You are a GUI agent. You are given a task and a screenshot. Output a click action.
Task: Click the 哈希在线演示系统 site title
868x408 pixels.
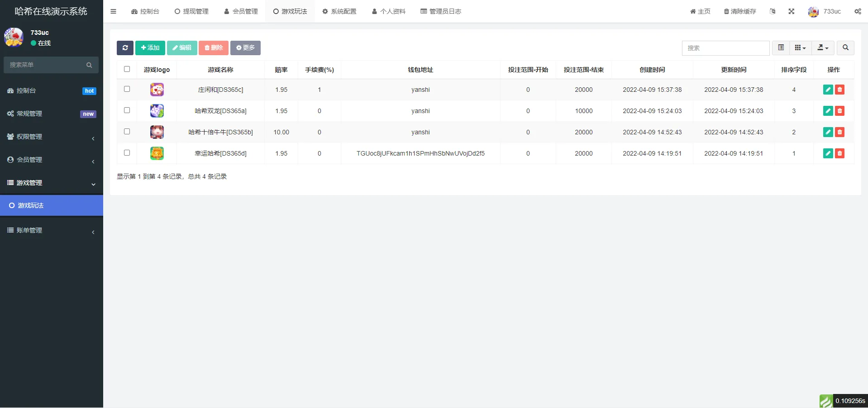(x=51, y=11)
